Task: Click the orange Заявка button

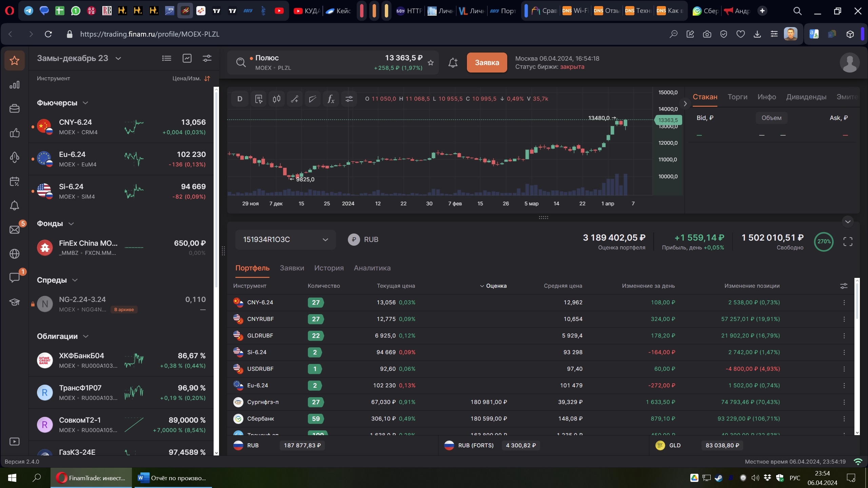Action: click(487, 63)
